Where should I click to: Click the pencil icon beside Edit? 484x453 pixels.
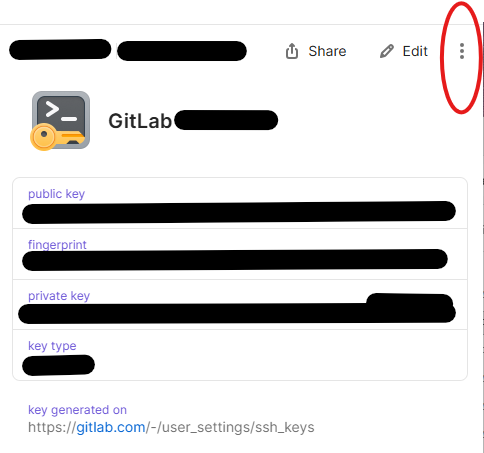(387, 51)
